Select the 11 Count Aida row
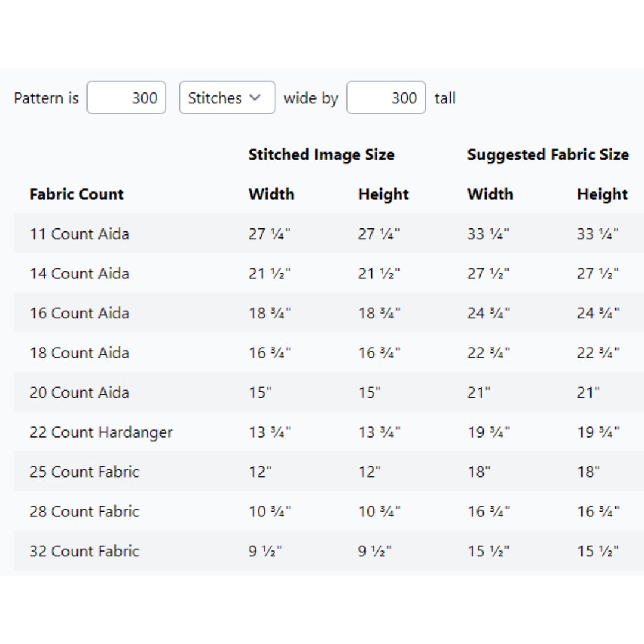This screenshot has height=644, width=644. pyautogui.click(x=329, y=233)
